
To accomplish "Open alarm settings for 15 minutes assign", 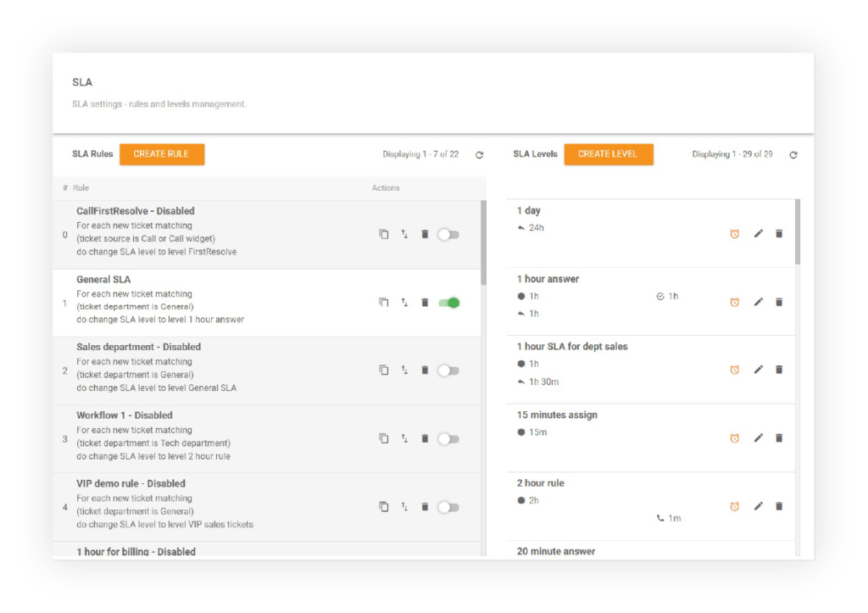I will coord(735,438).
